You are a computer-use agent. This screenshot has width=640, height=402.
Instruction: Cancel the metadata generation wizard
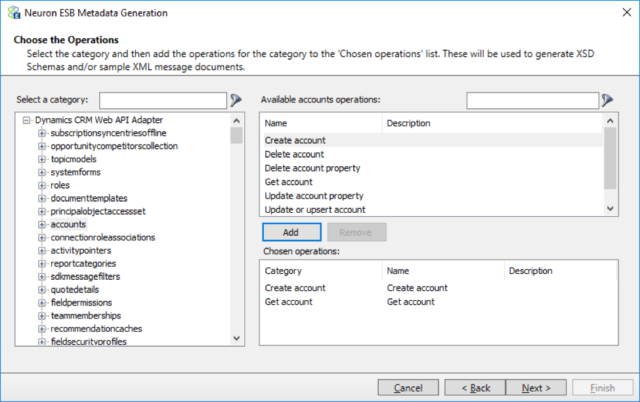coord(408,388)
